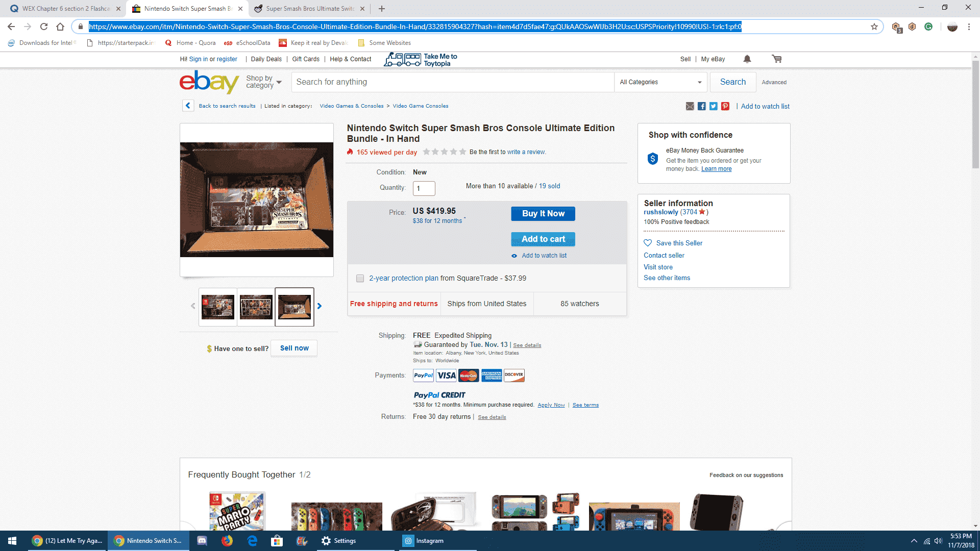980x551 pixels.
Task: Open the shopping cart icon
Action: pyautogui.click(x=777, y=59)
